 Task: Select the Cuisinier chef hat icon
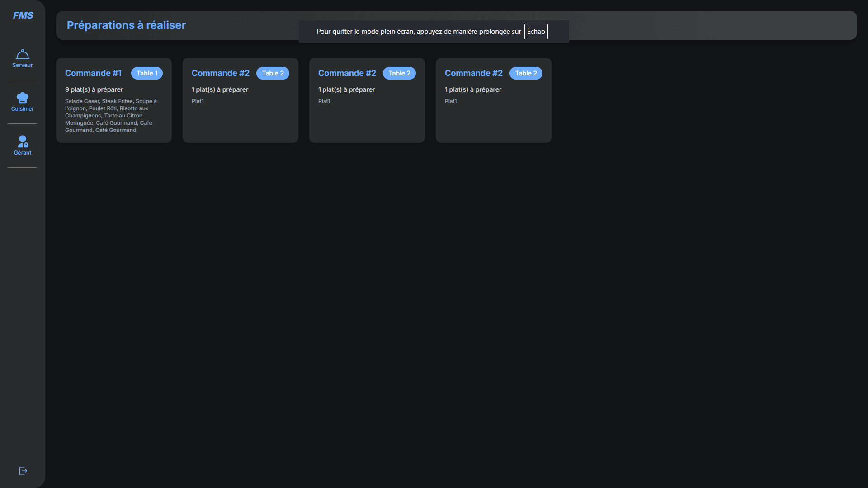[23, 98]
